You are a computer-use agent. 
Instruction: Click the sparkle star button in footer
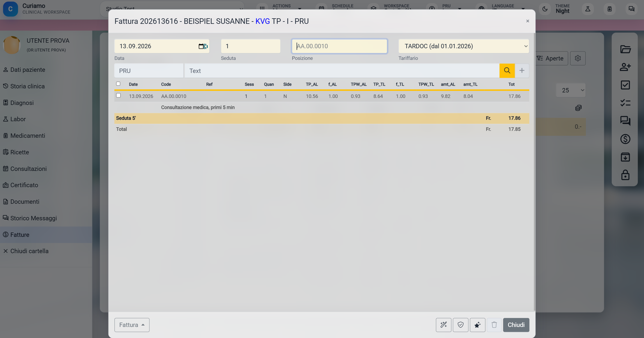[x=477, y=325]
